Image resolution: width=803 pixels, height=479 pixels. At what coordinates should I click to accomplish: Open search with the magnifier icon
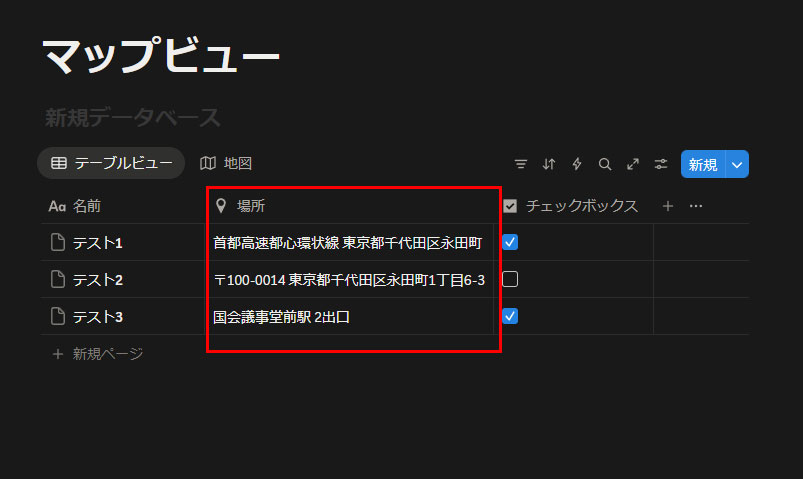point(604,164)
